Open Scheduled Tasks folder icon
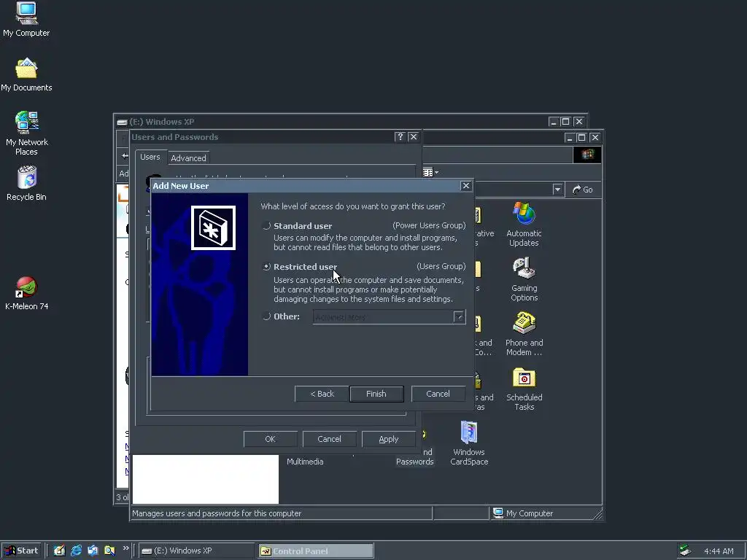Image resolution: width=747 pixels, height=560 pixels. (x=524, y=389)
